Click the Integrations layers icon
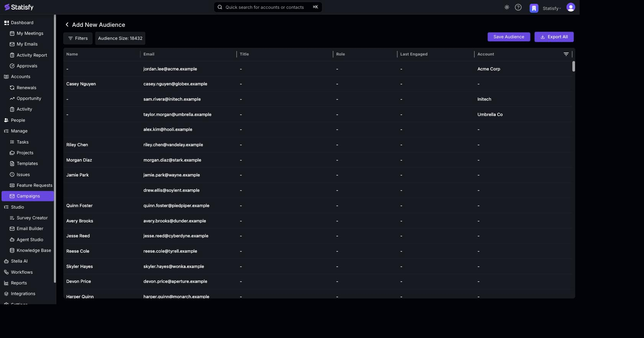Image resolution: width=644 pixels, height=338 pixels. [x=7, y=294]
